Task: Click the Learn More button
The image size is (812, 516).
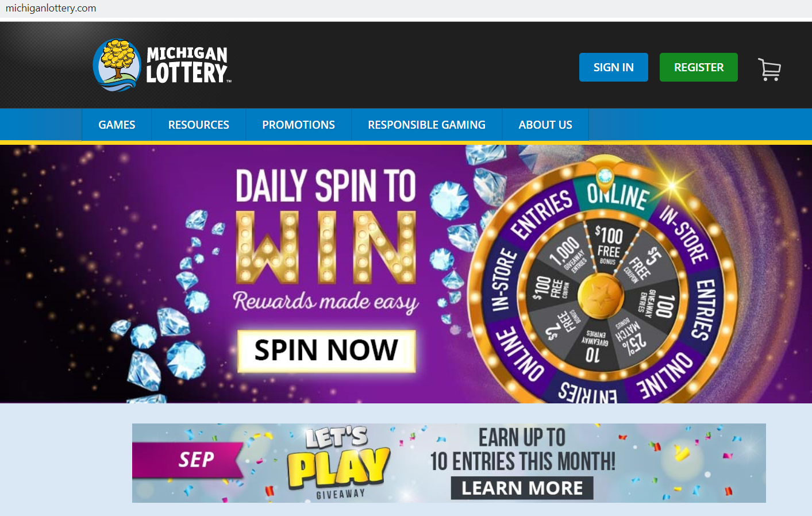Action: pyautogui.click(x=522, y=488)
